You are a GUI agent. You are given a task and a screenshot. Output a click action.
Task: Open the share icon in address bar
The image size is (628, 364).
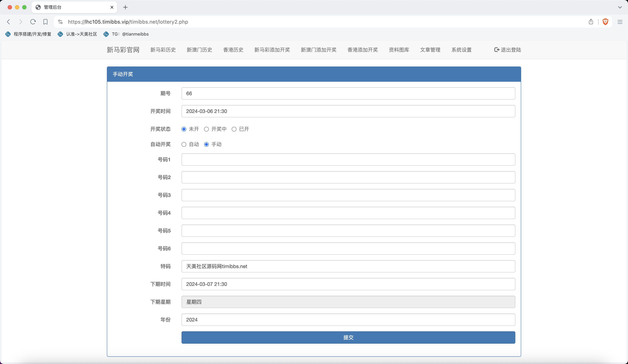click(x=591, y=22)
